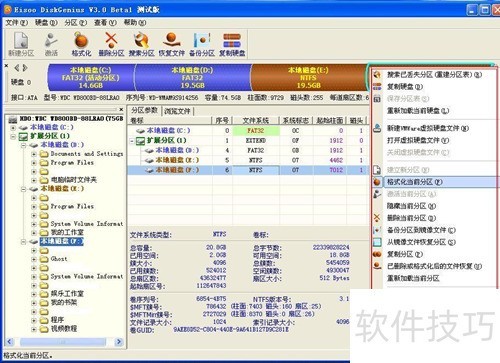Select the 本地磁盘(E:) row in partition table
This screenshot has height=363, width=500.
pos(248,160)
